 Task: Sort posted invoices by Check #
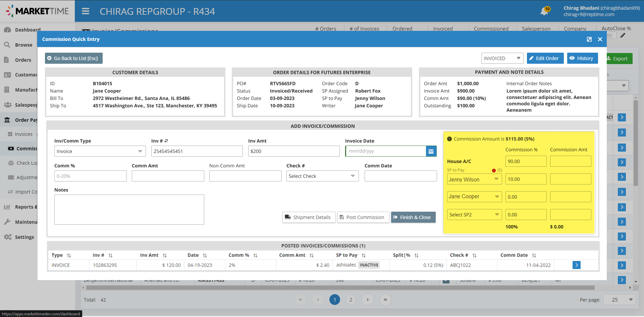click(x=474, y=255)
